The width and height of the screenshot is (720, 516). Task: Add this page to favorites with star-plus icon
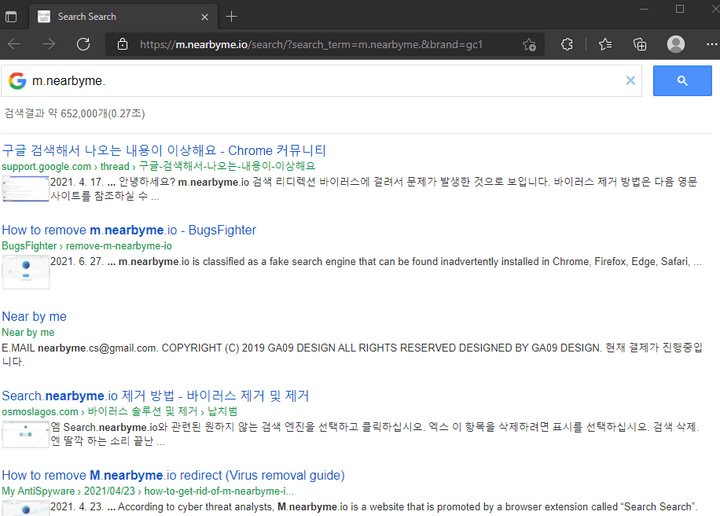(529, 45)
